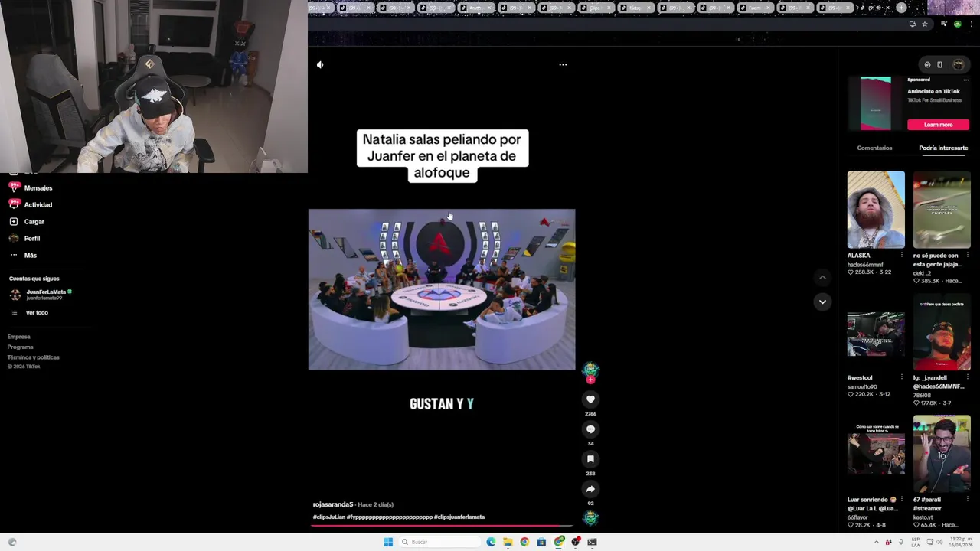980x551 pixels.
Task: Switch to the Podría interesarte tab
Action: coord(943,148)
